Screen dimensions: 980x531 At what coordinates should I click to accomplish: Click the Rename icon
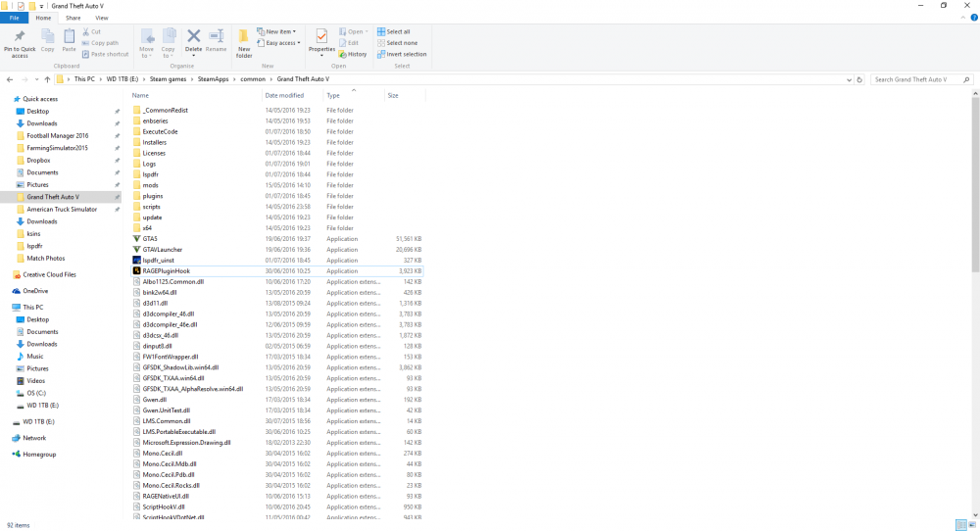217,36
